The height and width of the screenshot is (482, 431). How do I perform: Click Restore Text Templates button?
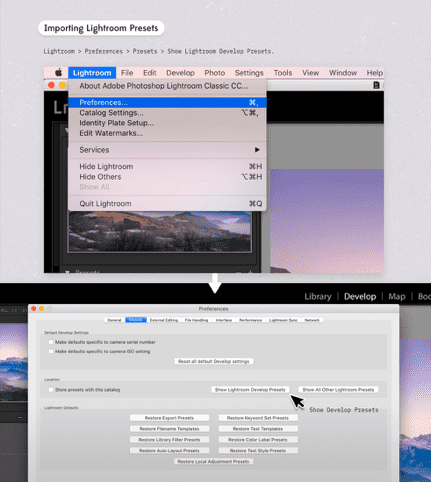(x=258, y=429)
